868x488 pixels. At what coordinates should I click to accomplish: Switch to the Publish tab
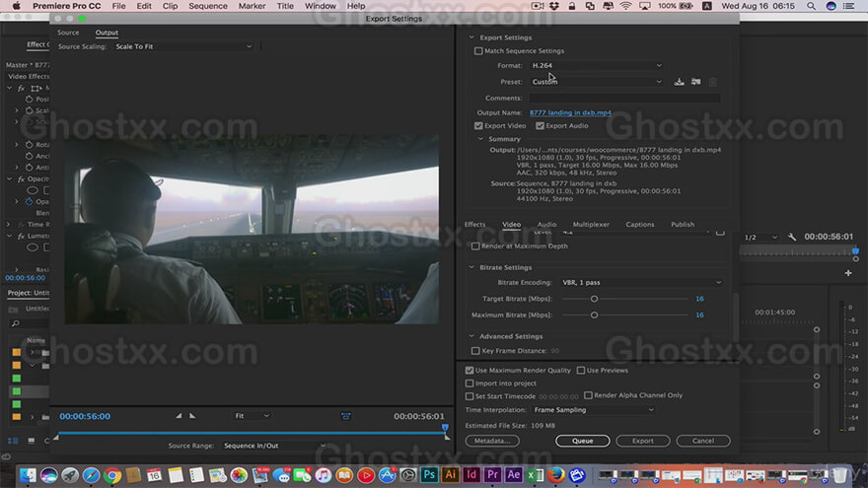683,224
